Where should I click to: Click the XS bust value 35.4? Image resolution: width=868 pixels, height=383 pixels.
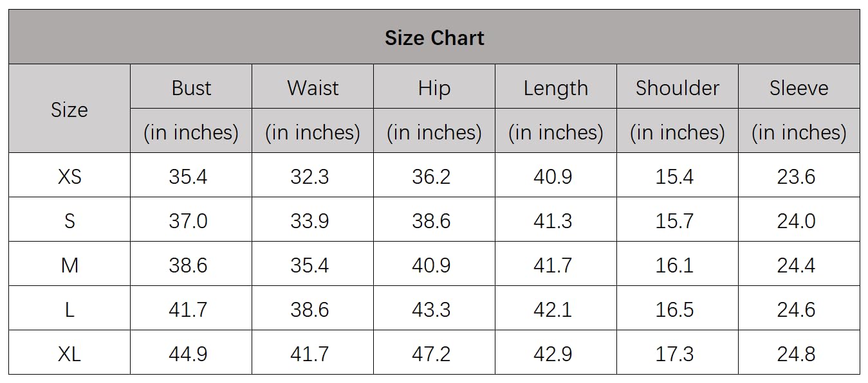[x=189, y=176]
